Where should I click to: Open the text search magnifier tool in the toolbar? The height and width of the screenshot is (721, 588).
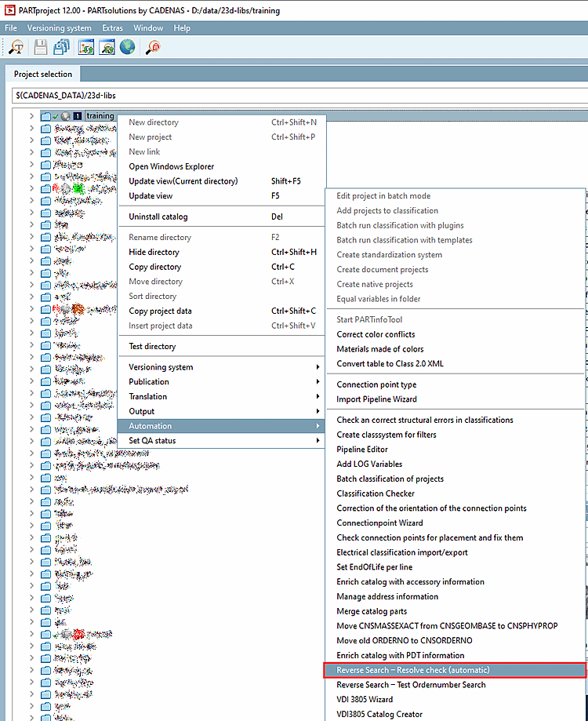coord(16,47)
